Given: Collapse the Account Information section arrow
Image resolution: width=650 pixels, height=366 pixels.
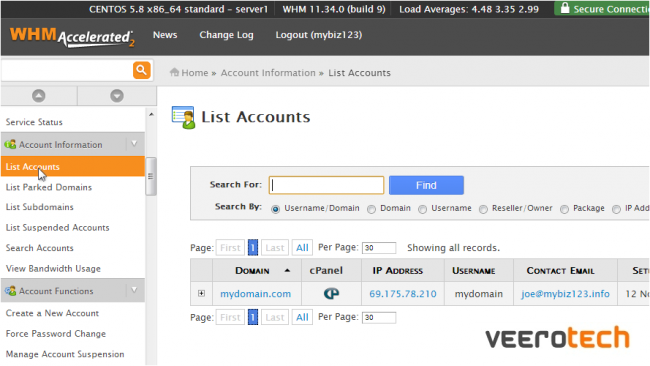Looking at the screenshot, I should [134, 144].
